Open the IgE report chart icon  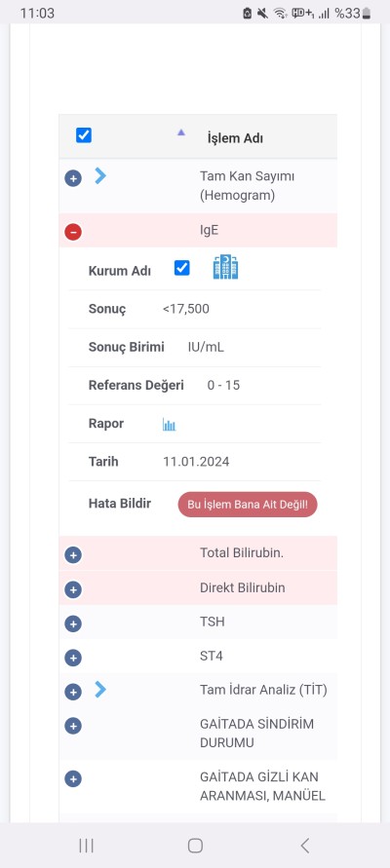point(169,425)
